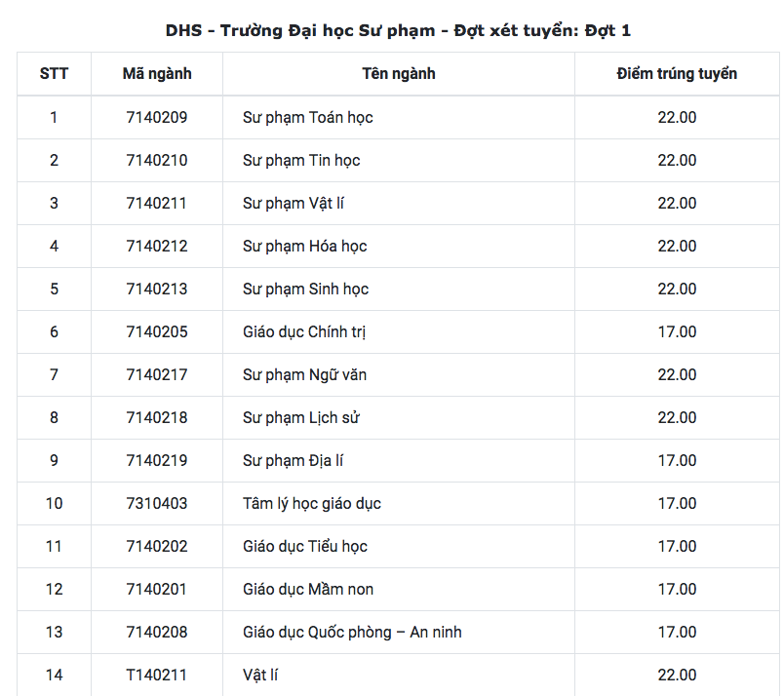The image size is (784, 696).
Task: Select Sư phạm Vật lí major name
Action: (294, 203)
